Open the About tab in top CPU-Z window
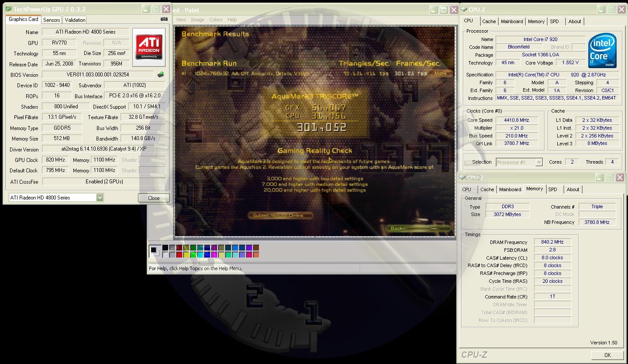 click(575, 21)
